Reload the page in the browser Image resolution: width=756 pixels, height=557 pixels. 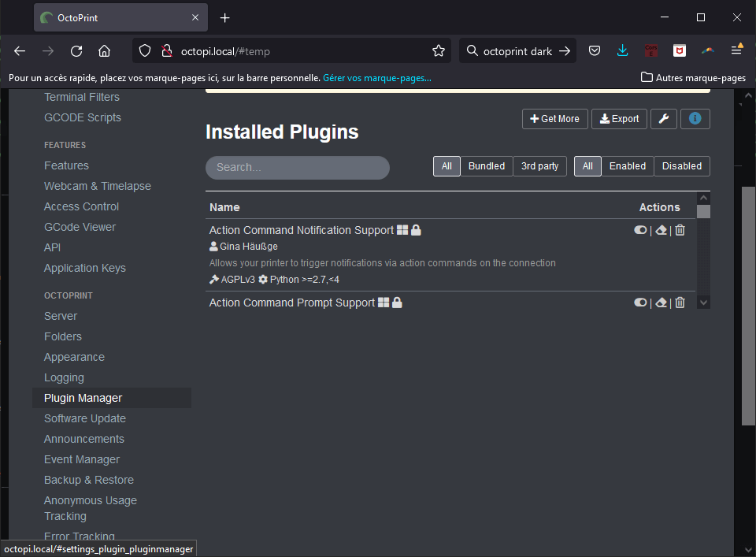click(x=76, y=51)
